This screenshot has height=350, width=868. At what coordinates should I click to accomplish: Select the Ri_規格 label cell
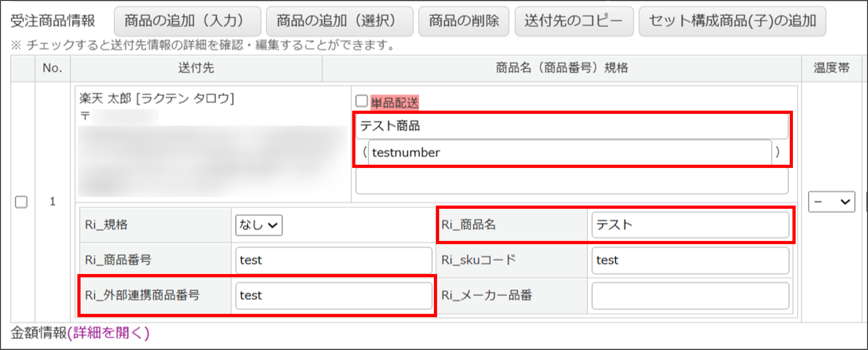pyautogui.click(x=155, y=225)
